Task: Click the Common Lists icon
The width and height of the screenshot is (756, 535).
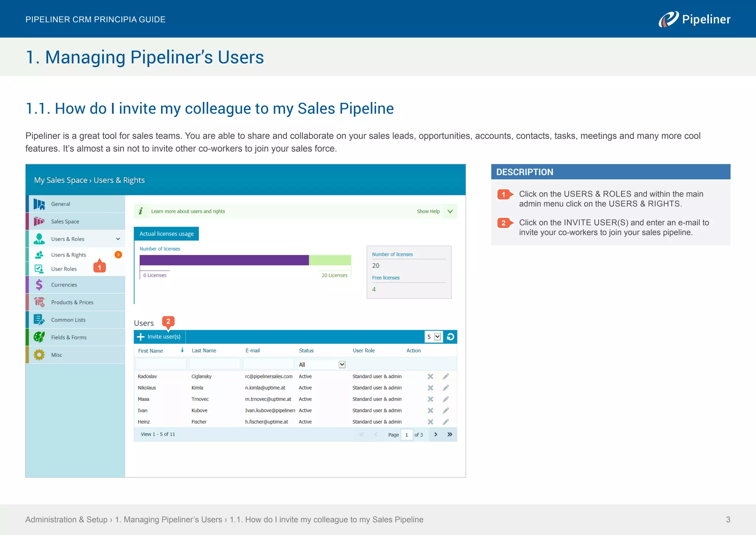Action: (39, 320)
